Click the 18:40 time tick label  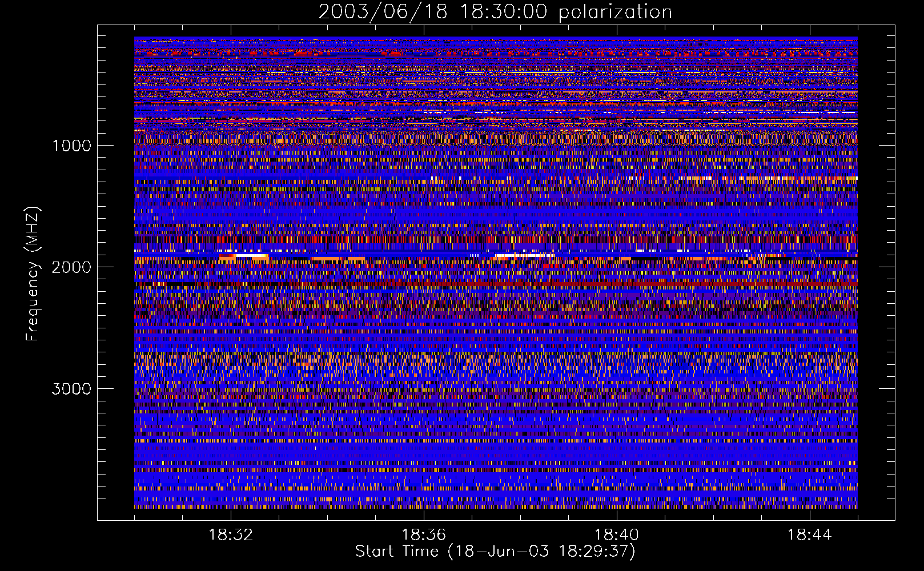point(617,535)
